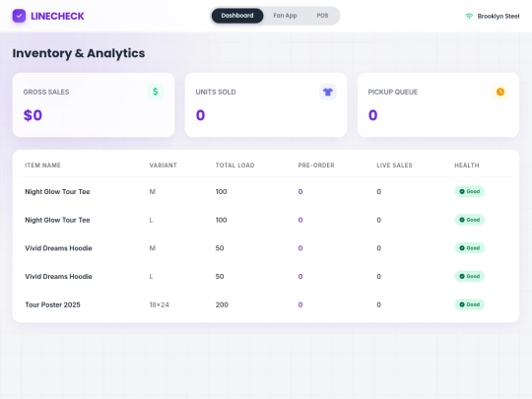532x399 pixels.
Task: Click the LINECHECK brand name
Action: [57, 17]
